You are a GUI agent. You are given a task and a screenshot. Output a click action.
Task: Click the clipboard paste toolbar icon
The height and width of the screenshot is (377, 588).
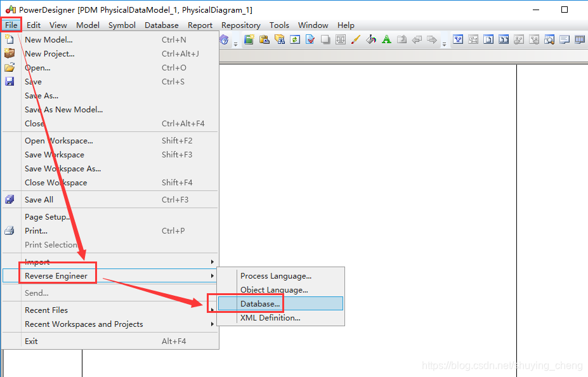[265, 39]
